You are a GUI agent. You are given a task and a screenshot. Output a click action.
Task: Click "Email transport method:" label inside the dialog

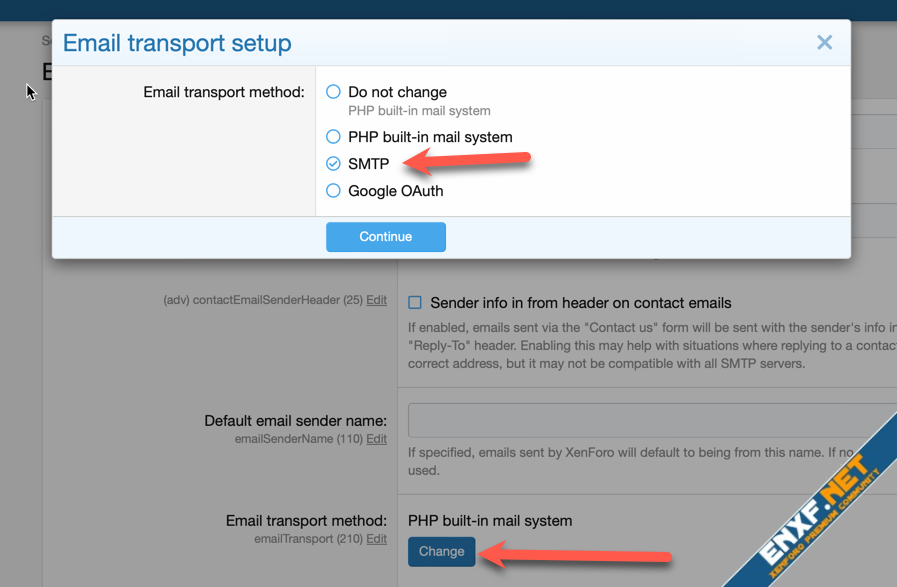(x=224, y=92)
